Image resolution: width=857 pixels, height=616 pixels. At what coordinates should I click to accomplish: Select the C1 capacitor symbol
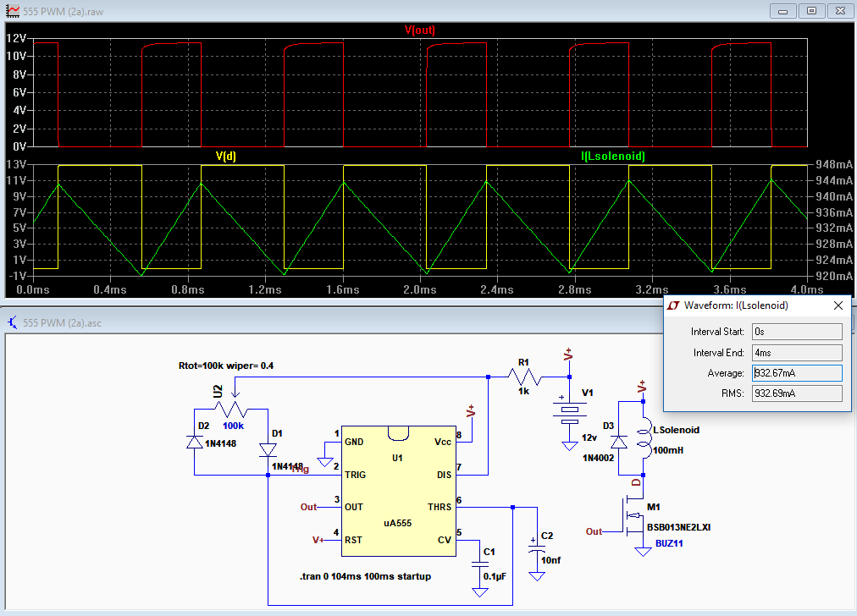click(480, 564)
